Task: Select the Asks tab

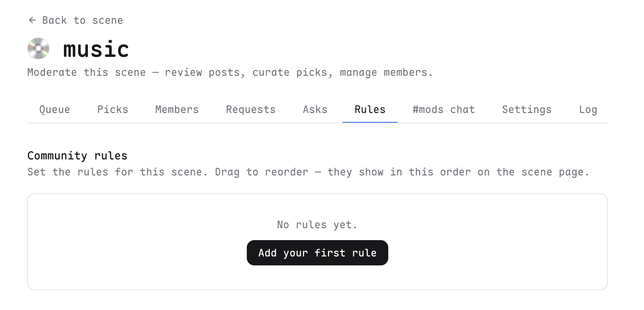Action: click(x=315, y=109)
